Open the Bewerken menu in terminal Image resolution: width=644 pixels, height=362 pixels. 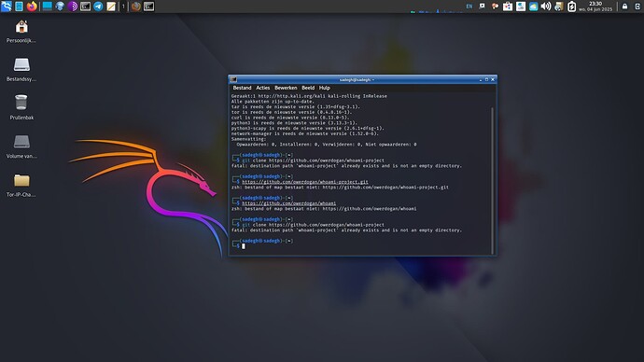click(x=286, y=88)
